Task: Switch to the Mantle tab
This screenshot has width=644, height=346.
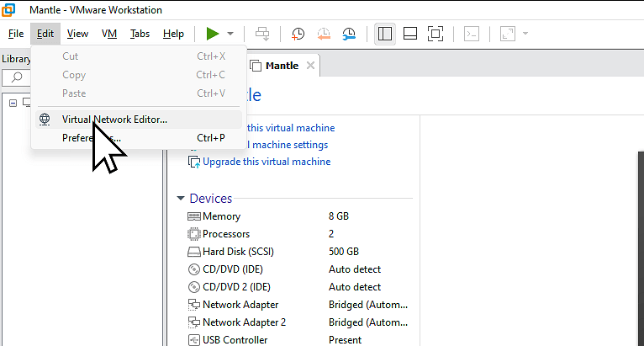Action: [x=282, y=66]
